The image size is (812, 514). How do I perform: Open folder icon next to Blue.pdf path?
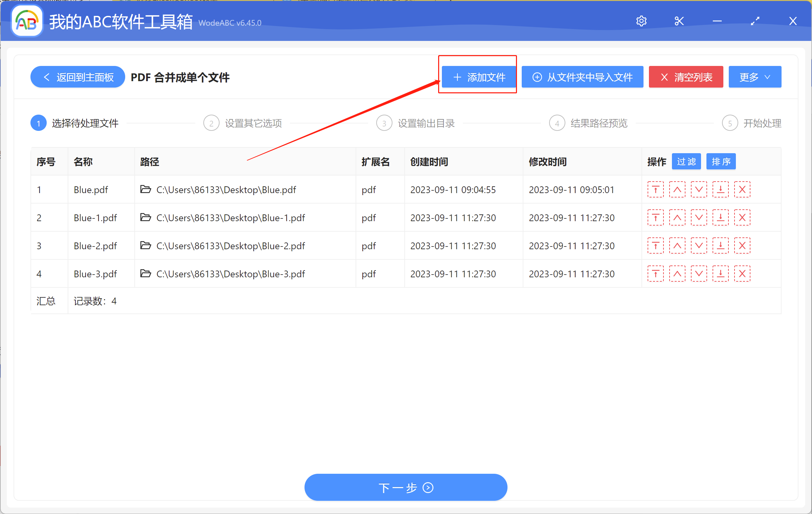pyautogui.click(x=145, y=189)
